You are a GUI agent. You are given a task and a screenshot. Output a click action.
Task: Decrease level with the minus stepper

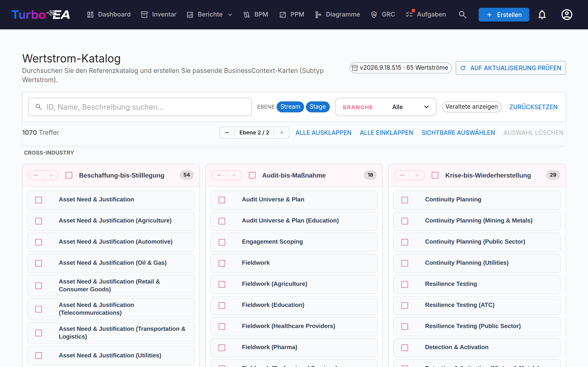click(227, 133)
